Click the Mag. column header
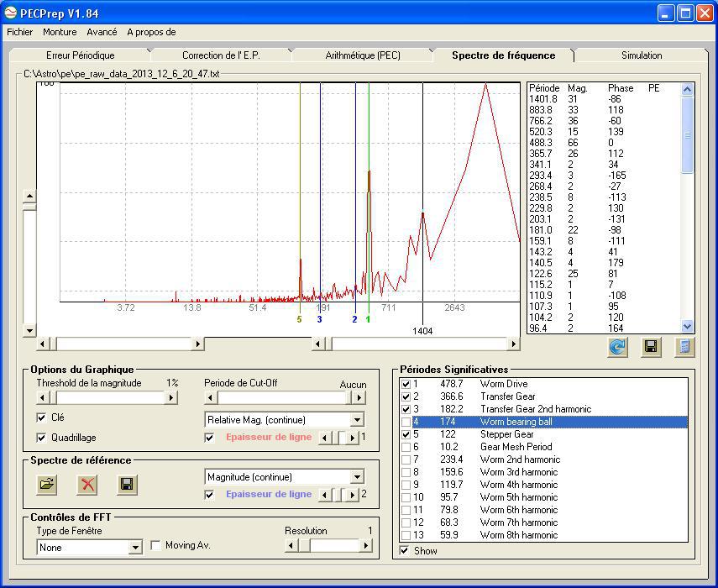 tap(578, 88)
